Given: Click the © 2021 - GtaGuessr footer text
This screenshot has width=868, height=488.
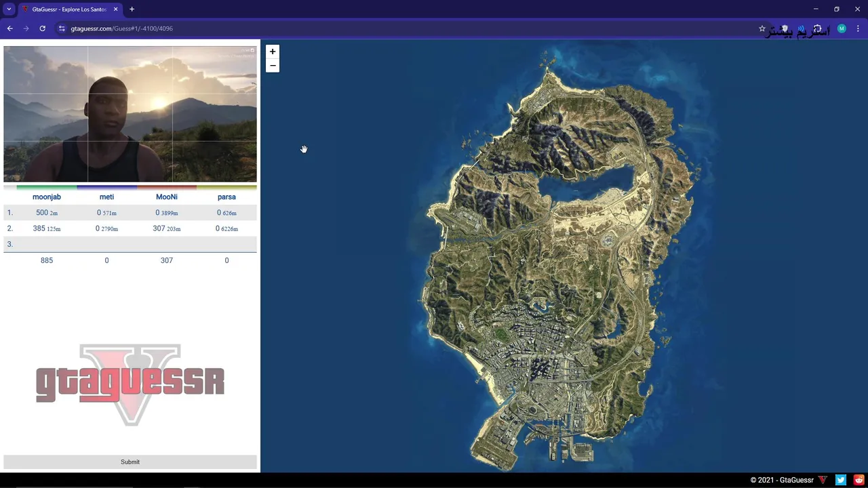Looking at the screenshot, I should tap(782, 480).
